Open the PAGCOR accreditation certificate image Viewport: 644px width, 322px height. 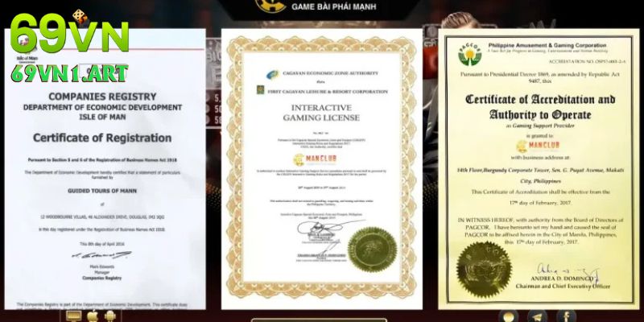pos(539,169)
